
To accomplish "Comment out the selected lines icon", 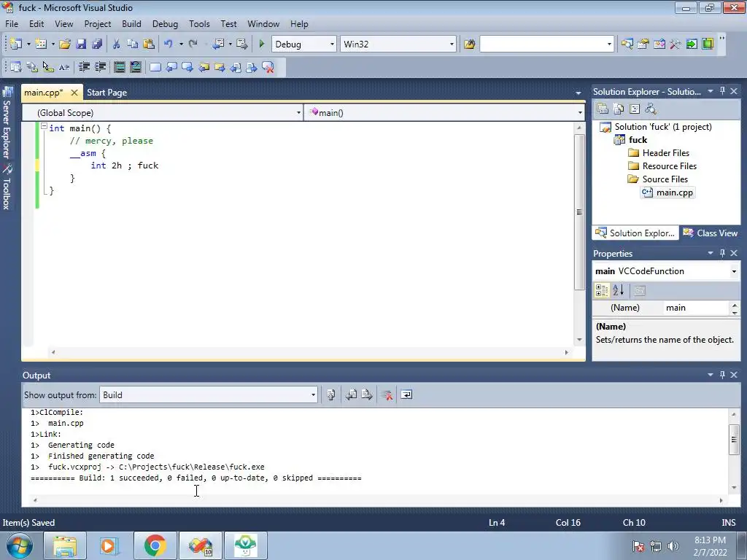I will tap(119, 67).
